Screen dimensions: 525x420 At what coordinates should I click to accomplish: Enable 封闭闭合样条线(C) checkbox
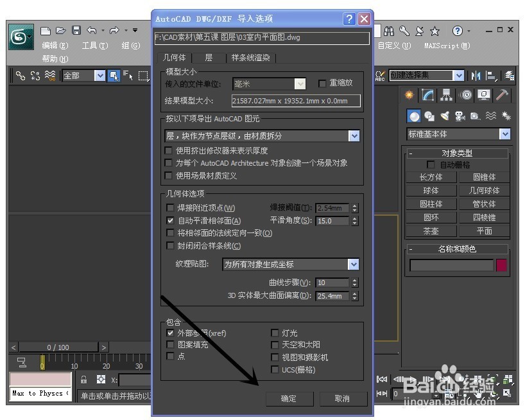[x=170, y=245]
